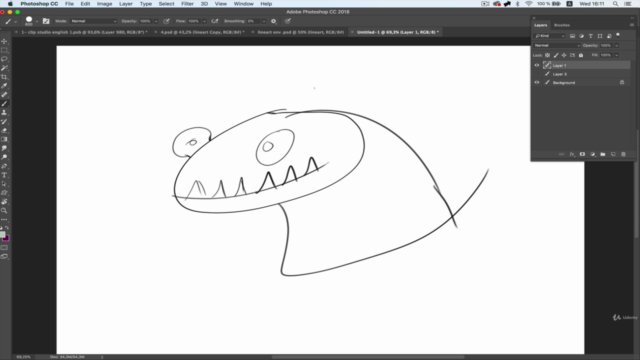Open the Brush Settings panel icon
This screenshot has width=640, height=360.
(46, 21)
